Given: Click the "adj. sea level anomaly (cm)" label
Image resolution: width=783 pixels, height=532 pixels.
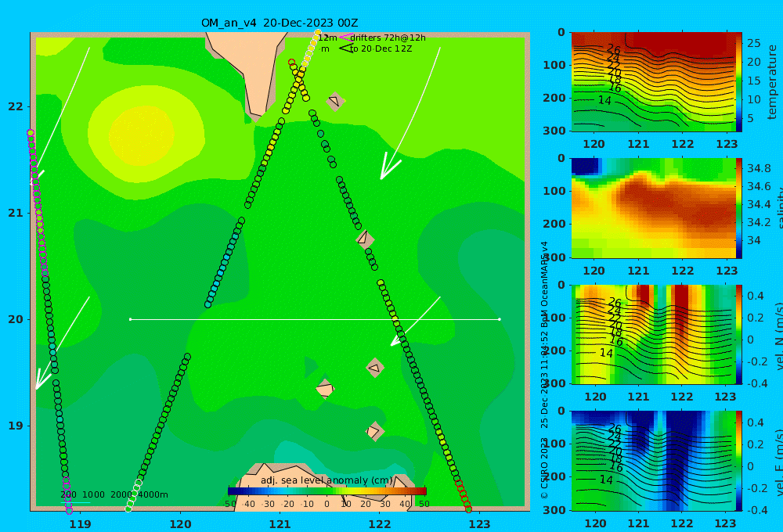Looking at the screenshot, I should [326, 480].
